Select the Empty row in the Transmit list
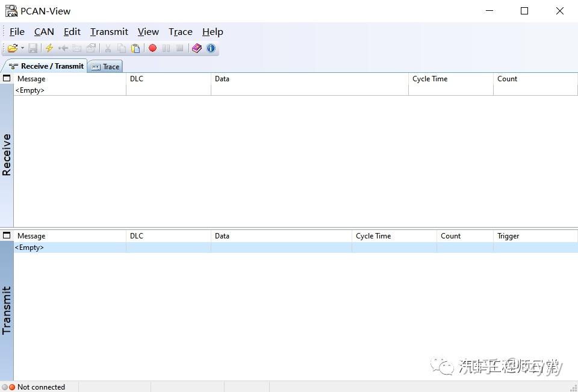Screen dimensions: 578x392 pyautogui.click(x=29, y=247)
